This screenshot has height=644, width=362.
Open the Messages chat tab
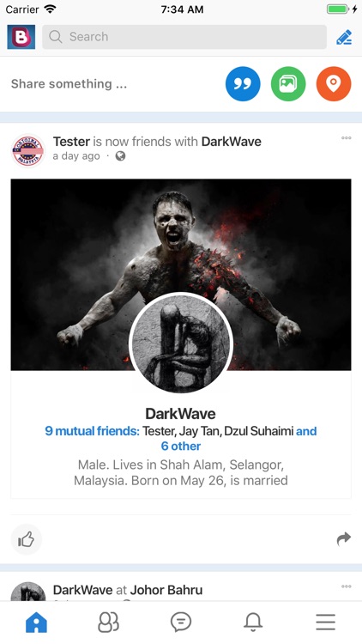[181, 623]
